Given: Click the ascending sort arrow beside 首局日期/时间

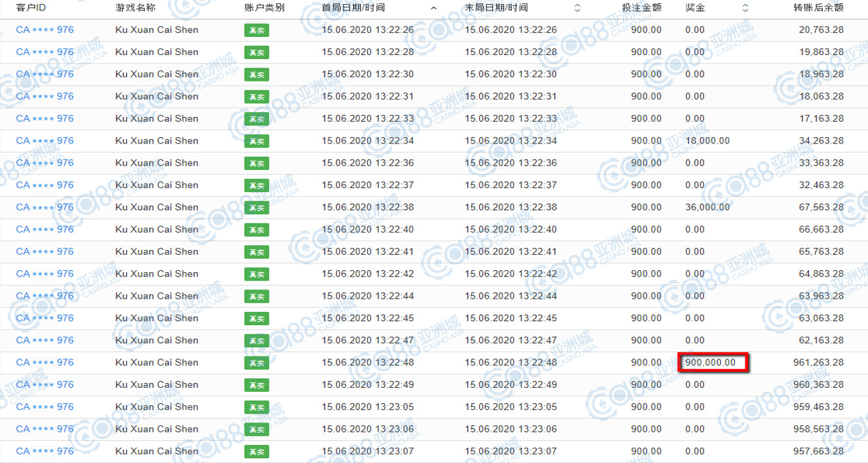Looking at the screenshot, I should tap(434, 8).
